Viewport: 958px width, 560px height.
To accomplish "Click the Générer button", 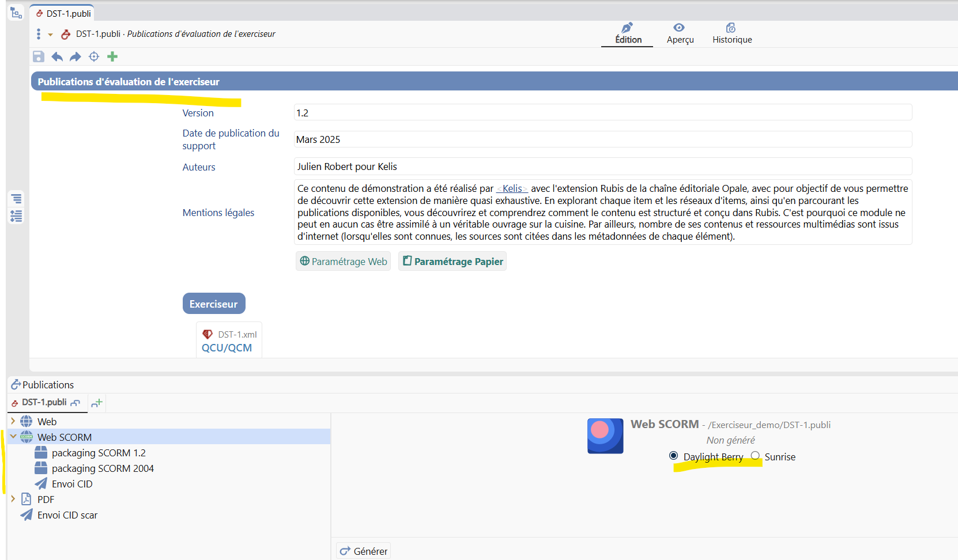I will [x=364, y=551].
